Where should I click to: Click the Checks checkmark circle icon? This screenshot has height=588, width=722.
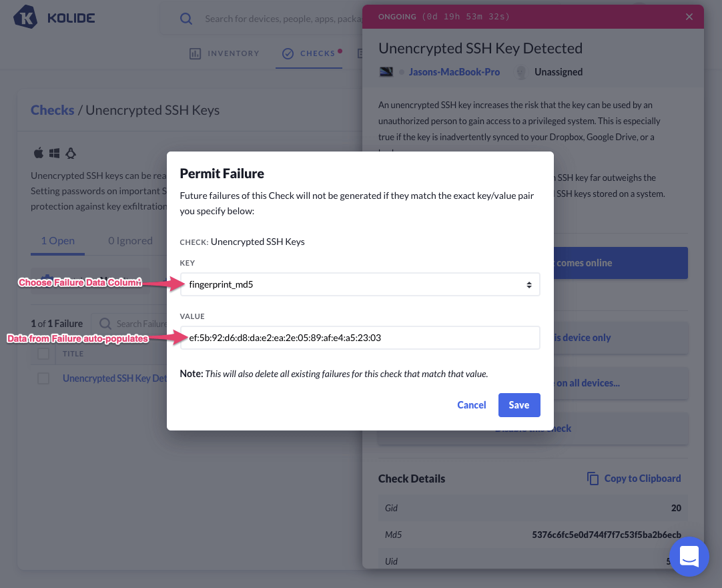[288, 53]
